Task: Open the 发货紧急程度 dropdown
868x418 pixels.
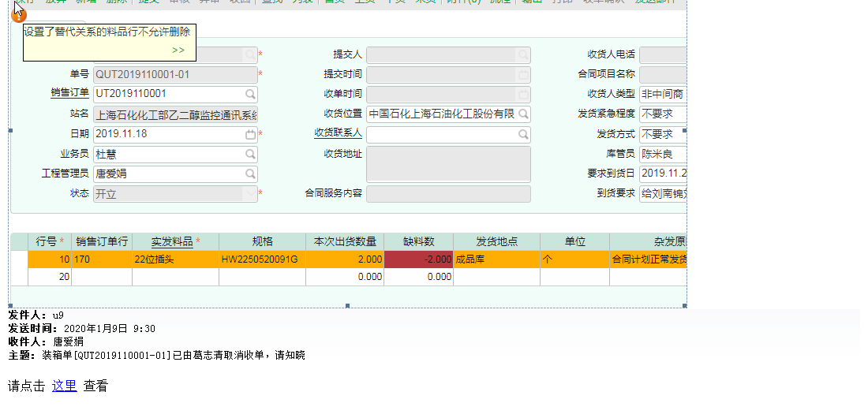Action: click(x=663, y=114)
